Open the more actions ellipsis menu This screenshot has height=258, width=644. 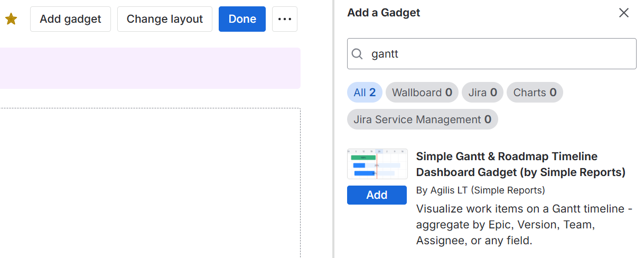[285, 19]
